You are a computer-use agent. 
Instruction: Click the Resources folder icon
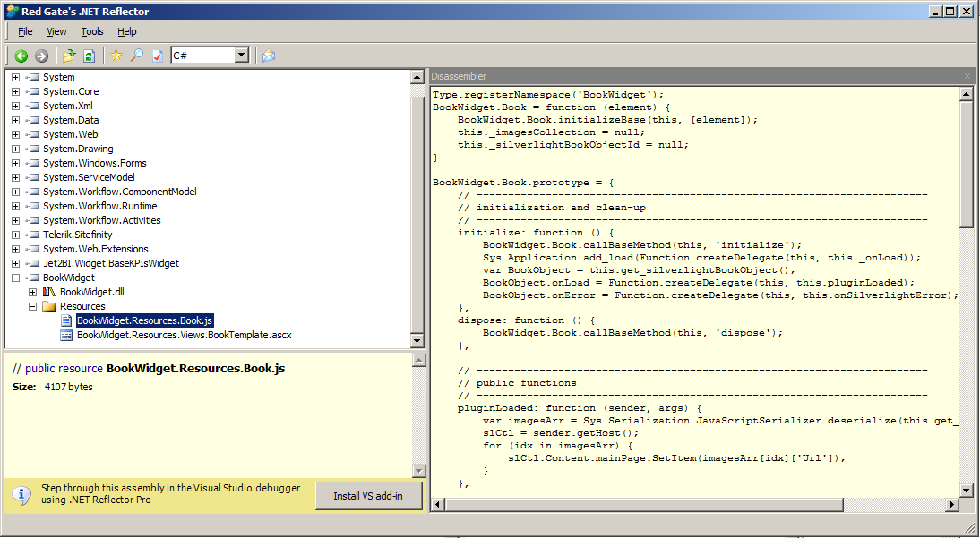[49, 306]
